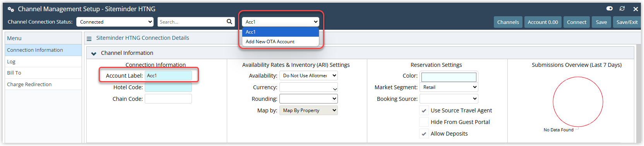Toggle the switch icon in title bar
Viewport: 644px width, 146px height.
tap(610, 8)
